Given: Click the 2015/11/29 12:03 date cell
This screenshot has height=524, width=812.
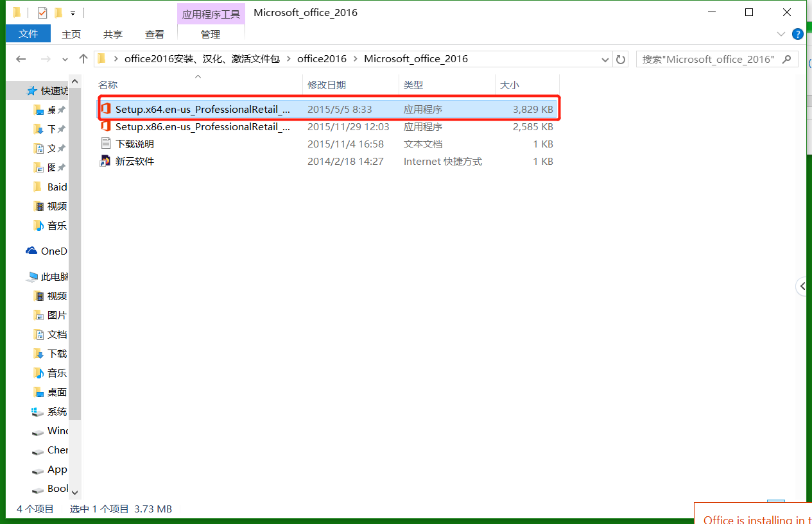Looking at the screenshot, I should tap(349, 126).
